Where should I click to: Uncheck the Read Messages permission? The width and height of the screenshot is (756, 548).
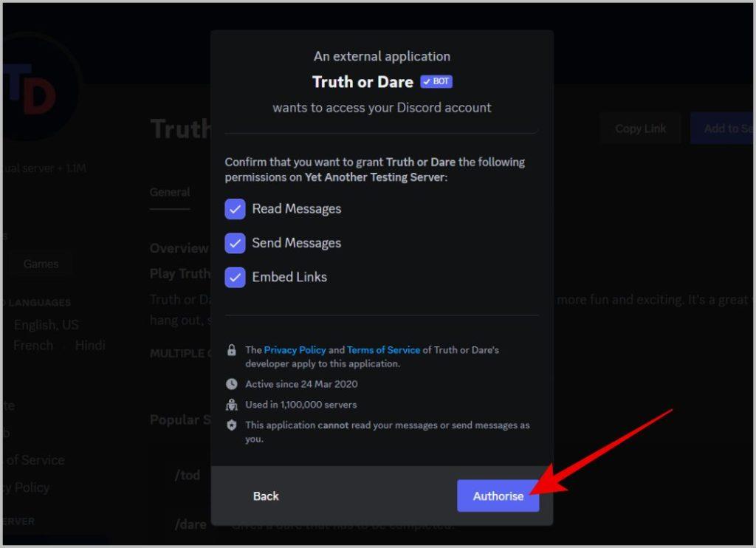tap(235, 209)
